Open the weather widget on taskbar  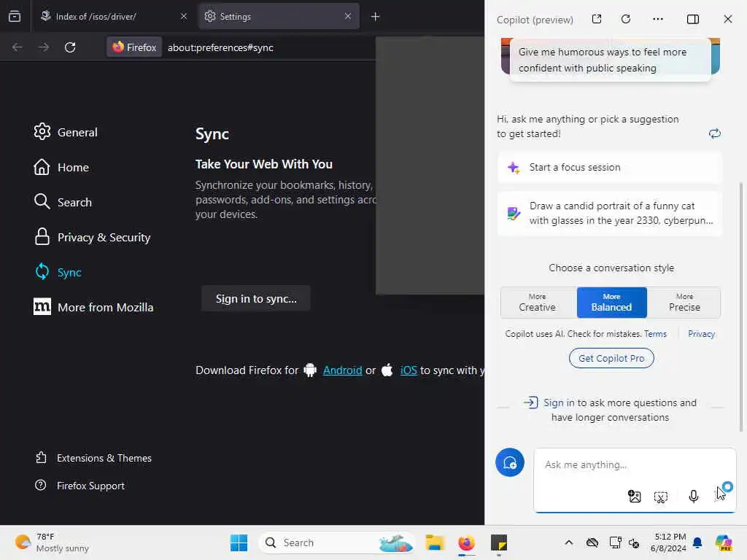52,542
